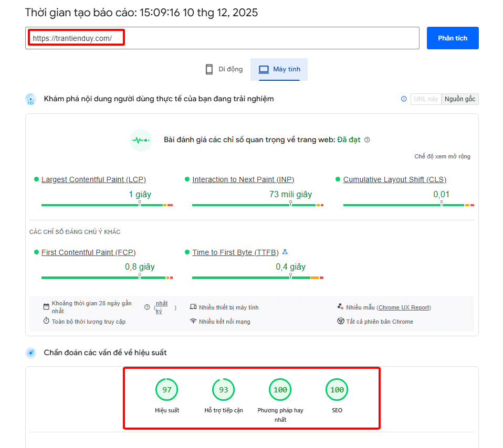Click the green pulse badge above the vitals assessment
The image size is (503, 448).
[x=141, y=141]
